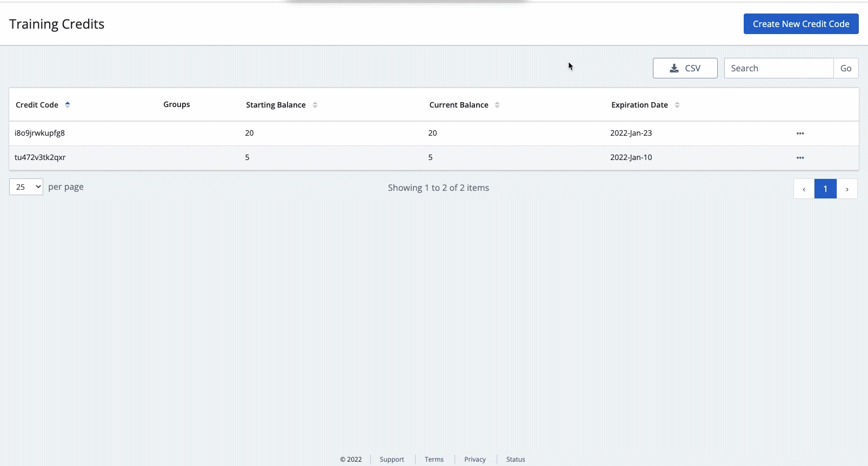The image size is (868, 466).
Task: Expand the 25 per page dropdown
Action: coord(26,187)
